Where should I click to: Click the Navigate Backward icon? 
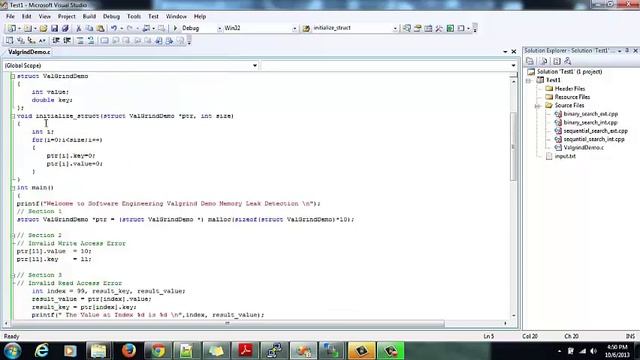[x=146, y=28]
